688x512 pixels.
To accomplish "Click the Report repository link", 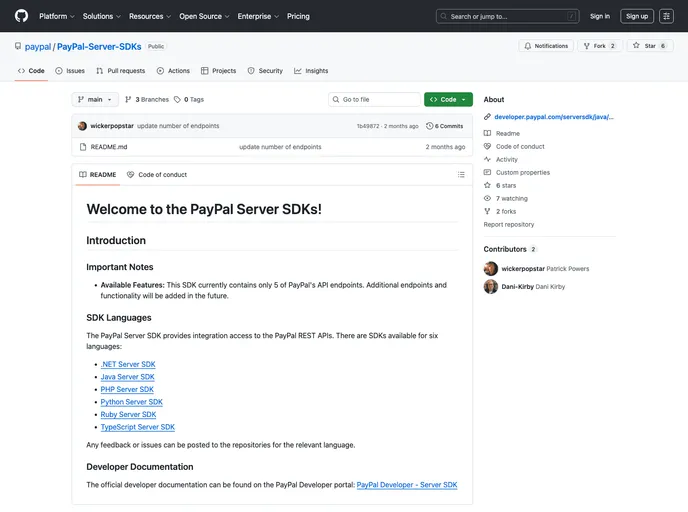I will pyautogui.click(x=509, y=224).
